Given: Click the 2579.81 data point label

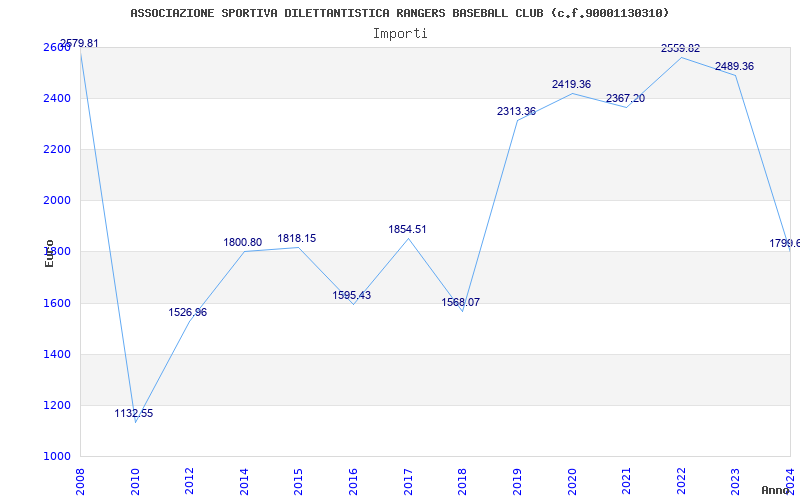Looking at the screenshot, I should (x=79, y=43).
